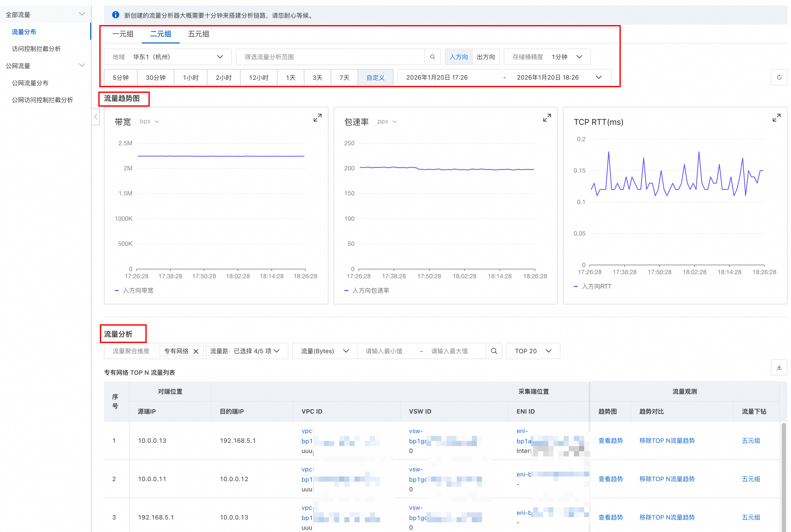Click the download icon above traffic table

pyautogui.click(x=779, y=368)
